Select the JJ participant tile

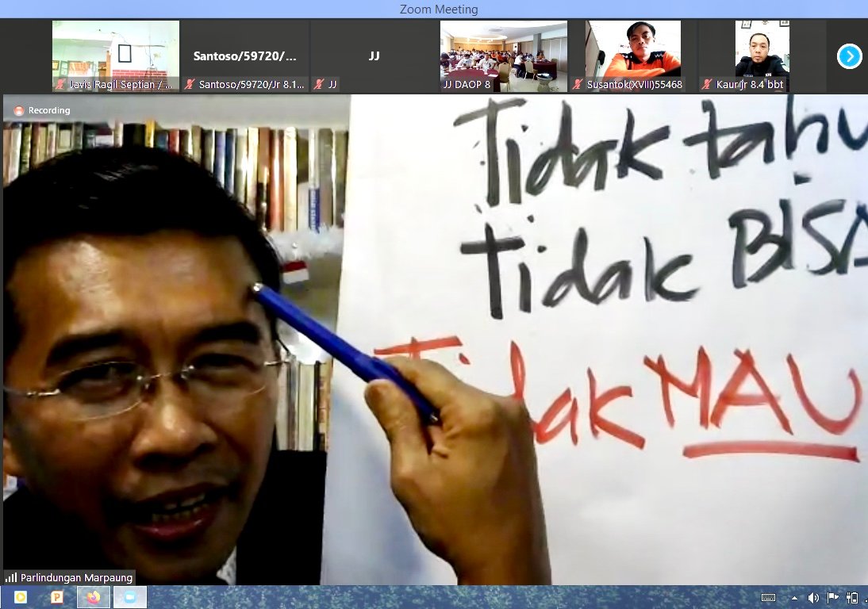coord(374,56)
